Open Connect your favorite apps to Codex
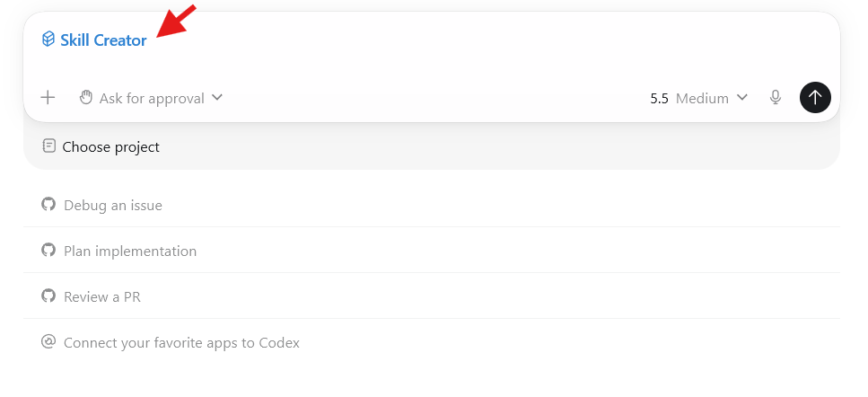868x397 pixels. coord(431,342)
